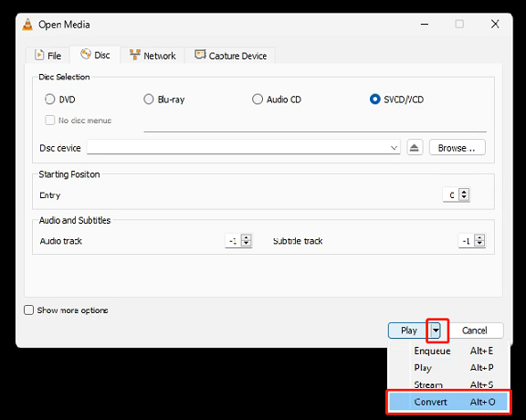Image resolution: width=526 pixels, height=420 pixels.
Task: Select the DVD radio button
Action: click(50, 100)
